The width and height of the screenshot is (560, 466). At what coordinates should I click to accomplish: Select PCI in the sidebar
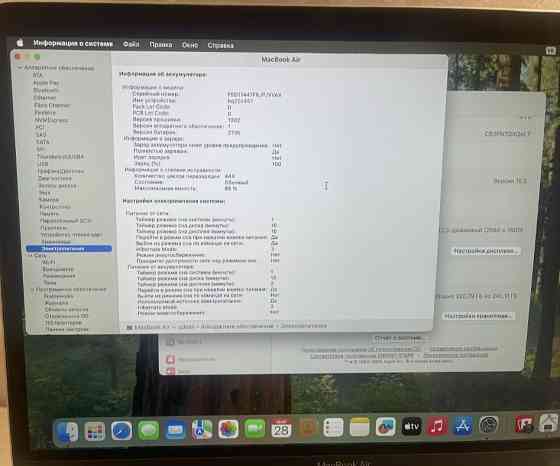40,127
